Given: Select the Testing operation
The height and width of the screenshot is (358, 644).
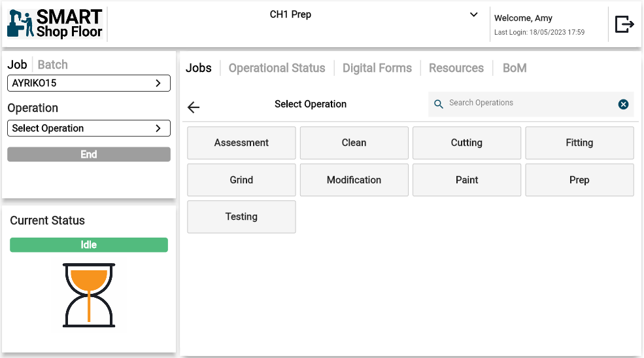Looking at the screenshot, I should pos(241,217).
